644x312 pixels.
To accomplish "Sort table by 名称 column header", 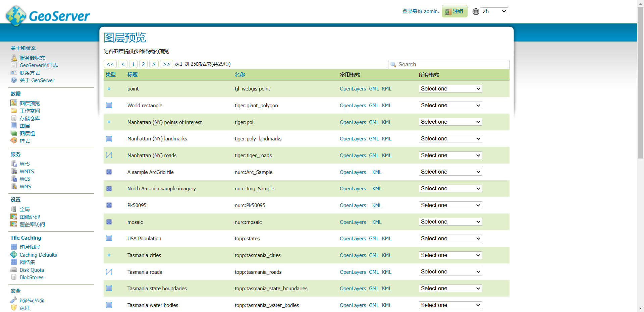I will pyautogui.click(x=240, y=75).
